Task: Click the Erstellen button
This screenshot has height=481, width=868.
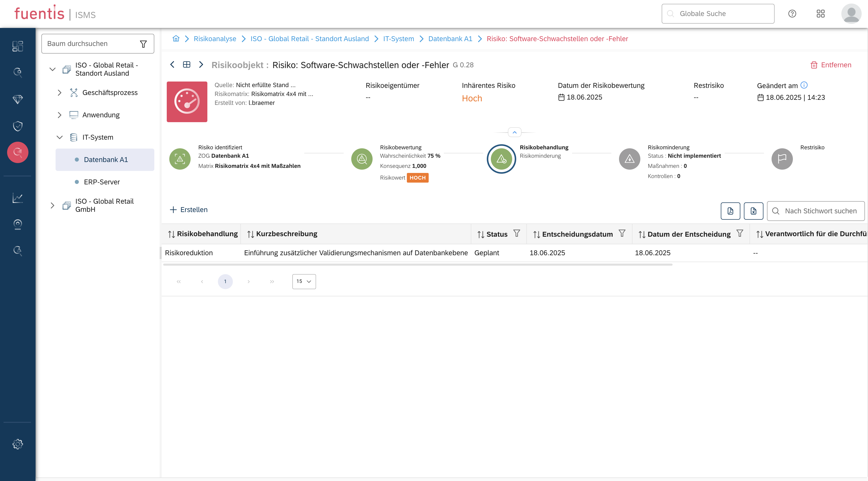Action: pyautogui.click(x=189, y=210)
